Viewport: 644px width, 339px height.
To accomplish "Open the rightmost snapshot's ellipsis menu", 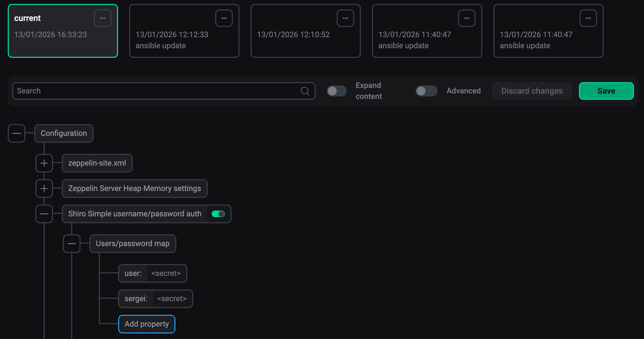I will (588, 18).
